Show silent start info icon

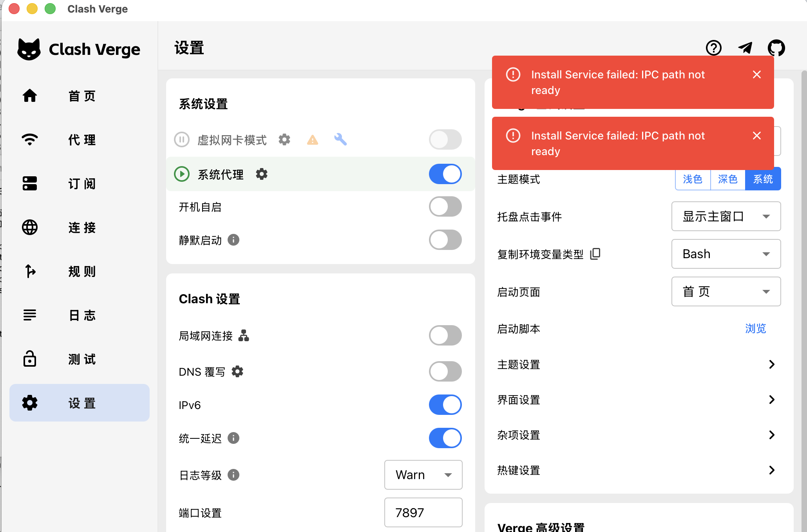(233, 240)
